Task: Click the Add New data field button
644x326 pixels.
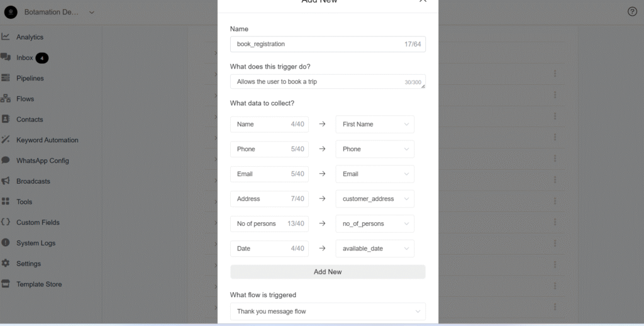Action: [x=328, y=272]
